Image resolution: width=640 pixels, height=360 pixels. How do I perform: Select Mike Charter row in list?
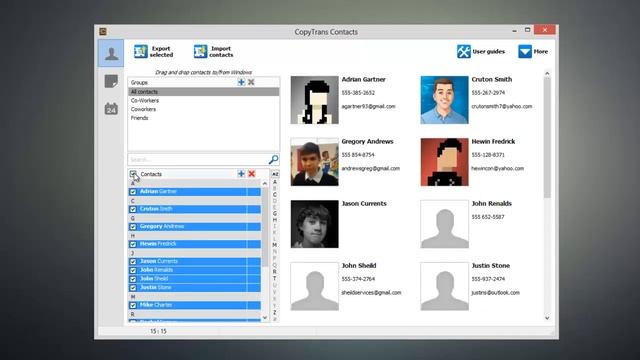(195, 305)
